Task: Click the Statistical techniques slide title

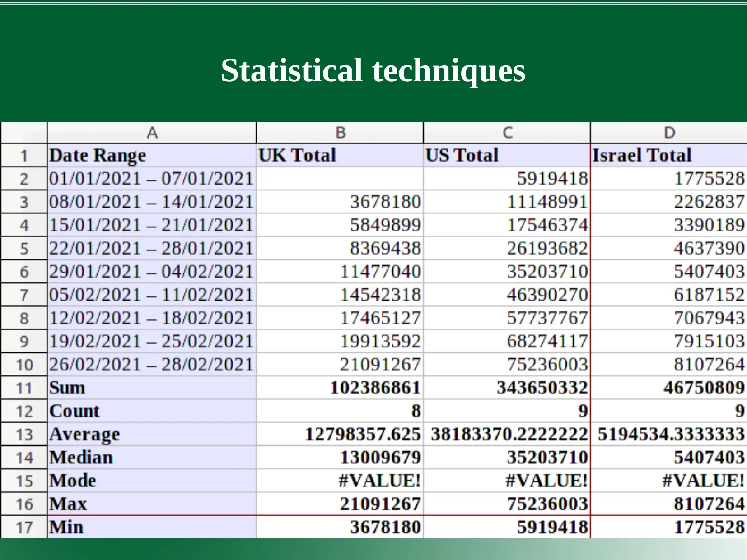Action: tap(373, 71)
